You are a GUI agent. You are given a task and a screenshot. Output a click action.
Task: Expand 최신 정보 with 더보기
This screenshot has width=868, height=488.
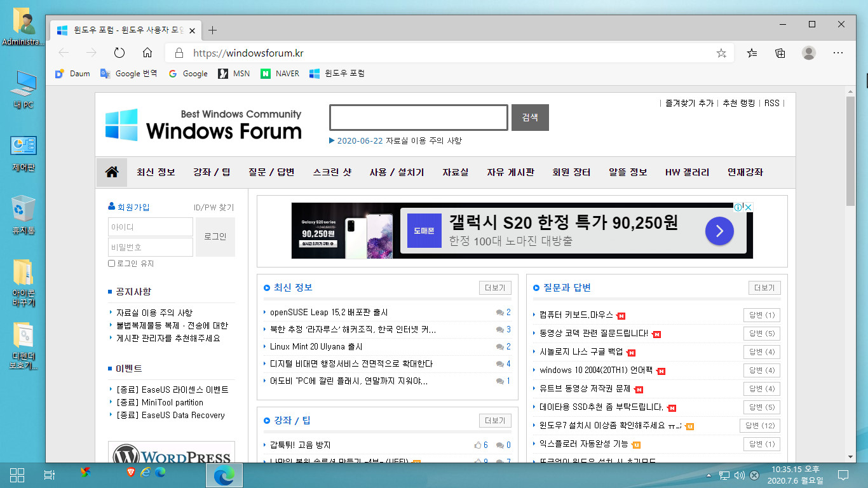495,288
